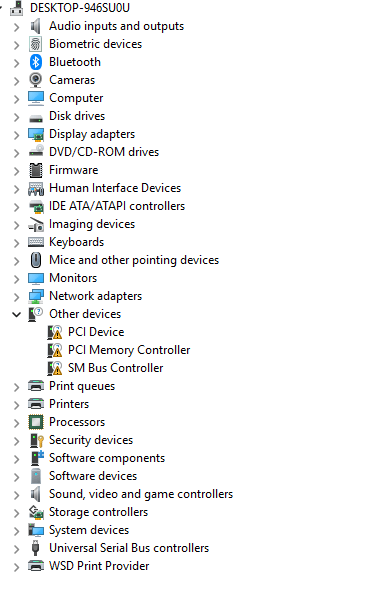Select PCI Memory Controller device
The width and height of the screenshot is (365, 596).
[129, 350]
